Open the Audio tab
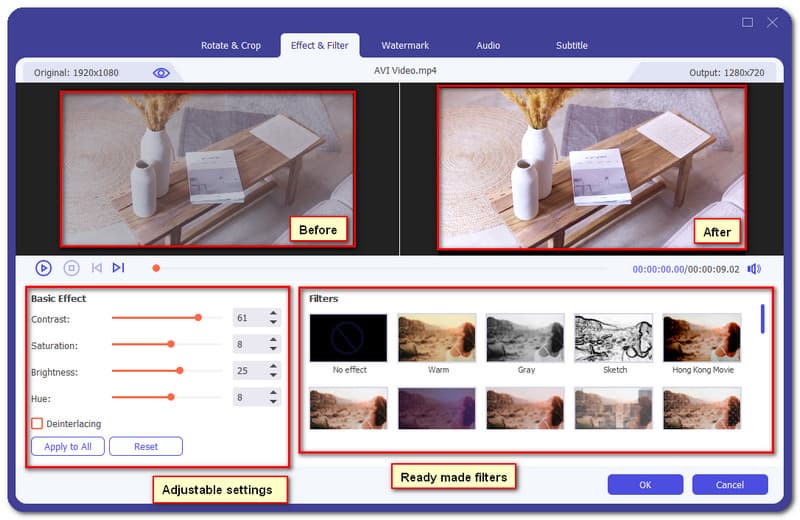 pos(488,45)
